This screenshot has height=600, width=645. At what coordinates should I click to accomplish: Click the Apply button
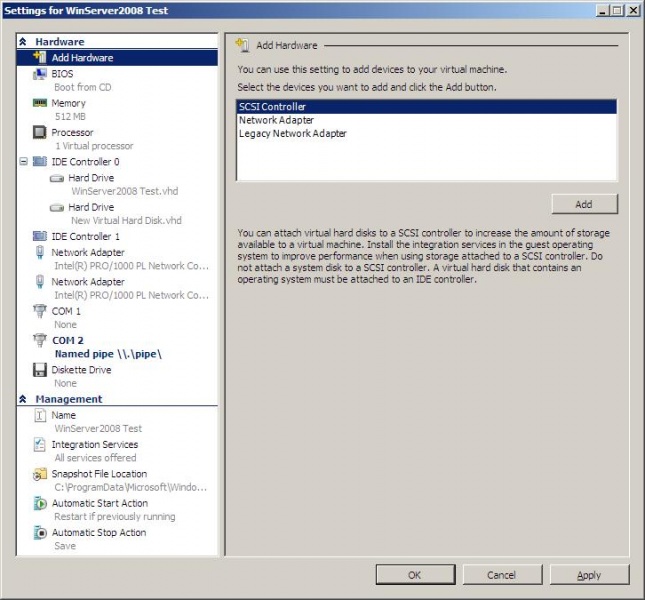[589, 575]
